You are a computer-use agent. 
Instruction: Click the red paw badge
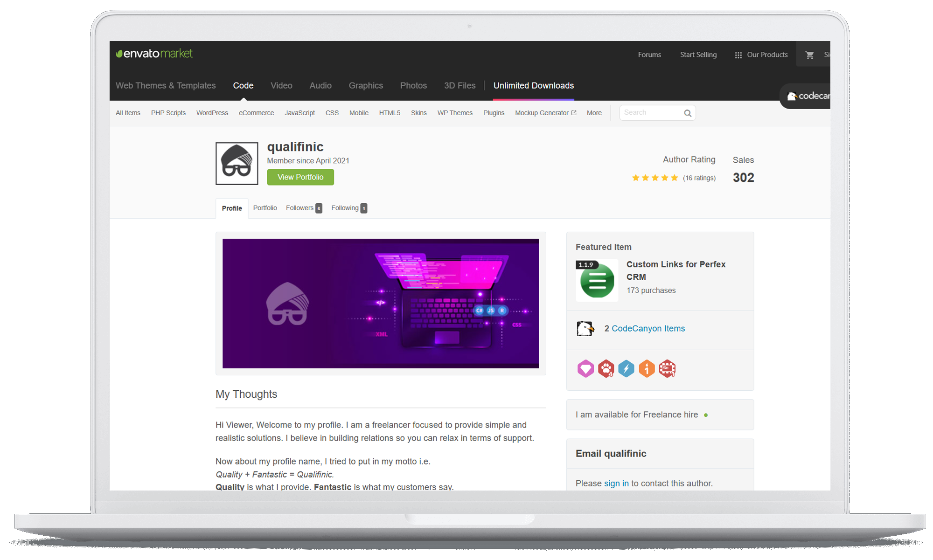pos(606,369)
